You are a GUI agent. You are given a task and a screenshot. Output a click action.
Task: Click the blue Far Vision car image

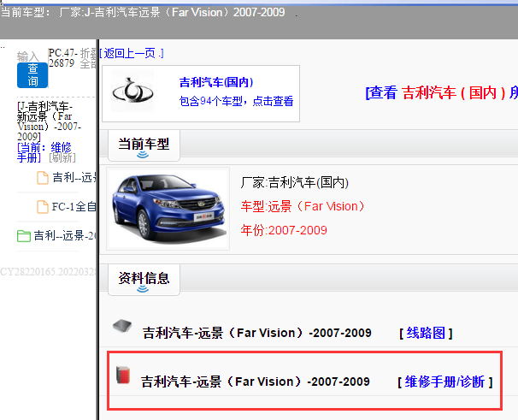coord(168,209)
